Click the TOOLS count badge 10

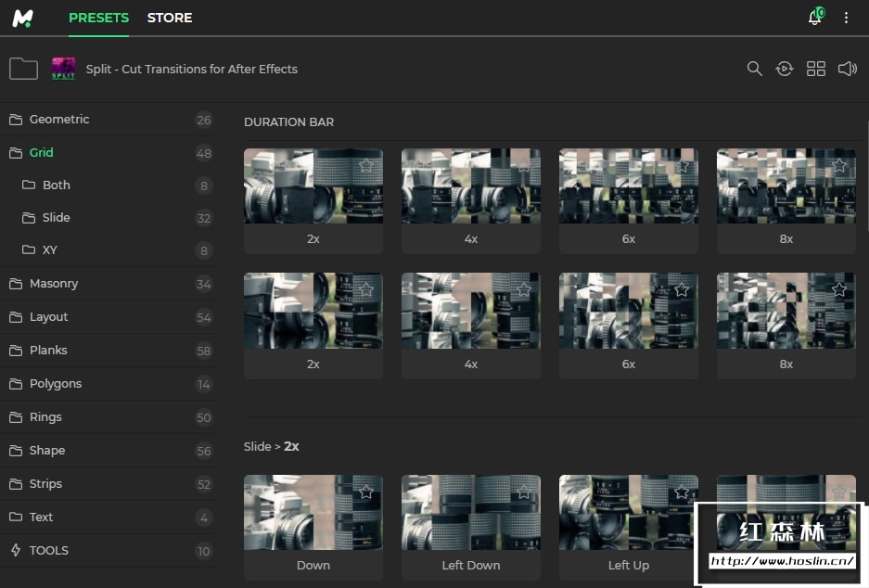tap(204, 551)
